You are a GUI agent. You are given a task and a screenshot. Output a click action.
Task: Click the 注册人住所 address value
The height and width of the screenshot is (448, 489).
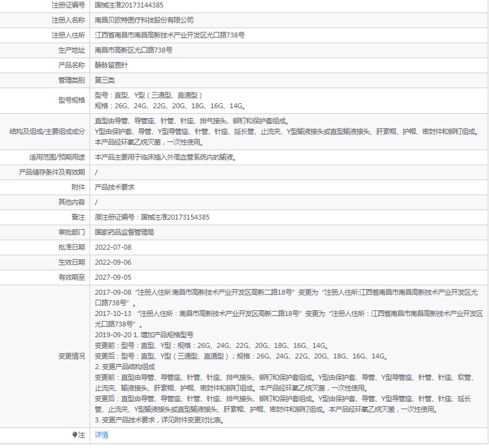[170, 35]
